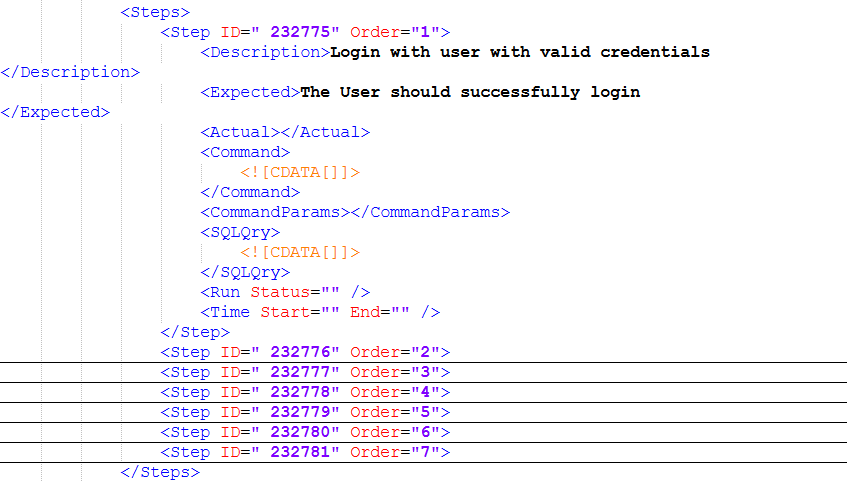847x482 pixels.
Task: Click 'The User should successfully login' text
Action: [470, 92]
